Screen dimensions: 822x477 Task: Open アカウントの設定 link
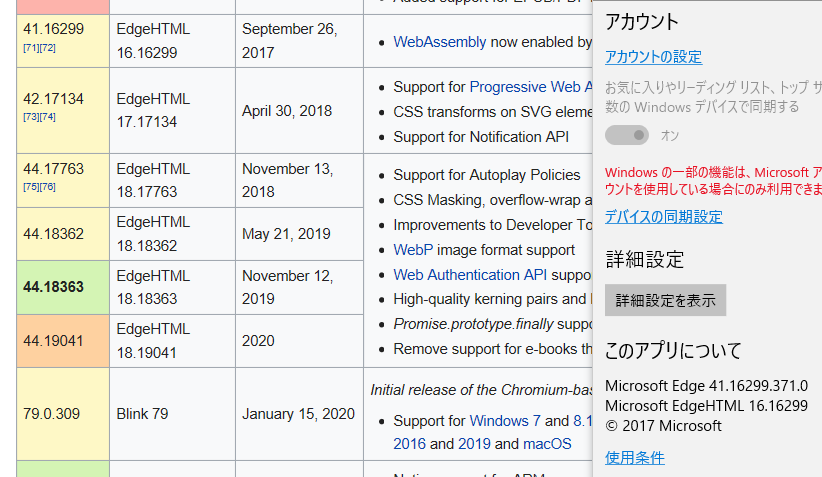[653, 57]
